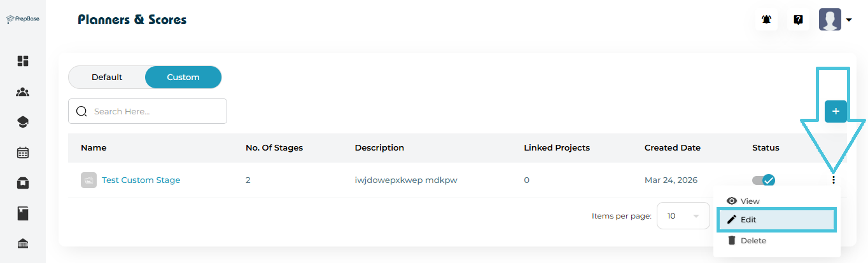Click the graduation cap sidebar icon

click(23, 122)
